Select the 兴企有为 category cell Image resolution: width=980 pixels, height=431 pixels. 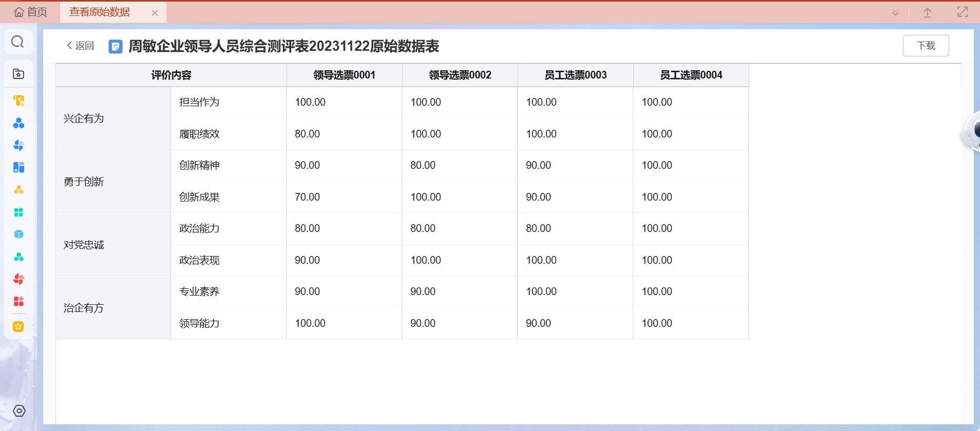pos(113,118)
